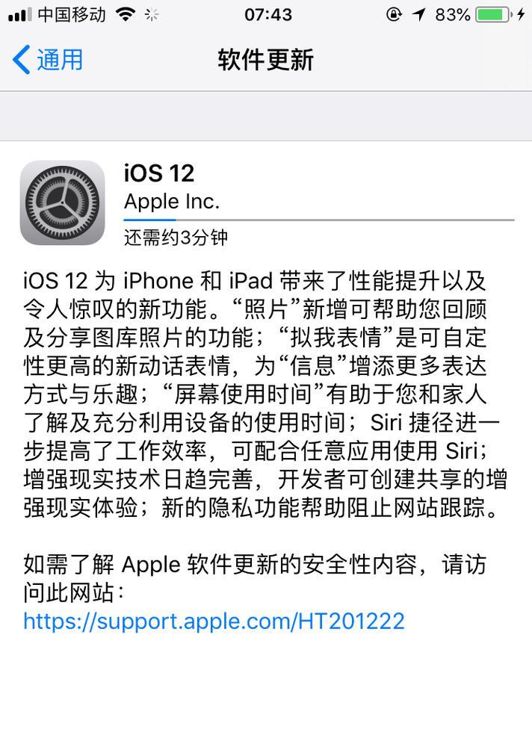Tap the cellular signal bars icon
Screen dimensions: 532x756
tap(20, 14)
